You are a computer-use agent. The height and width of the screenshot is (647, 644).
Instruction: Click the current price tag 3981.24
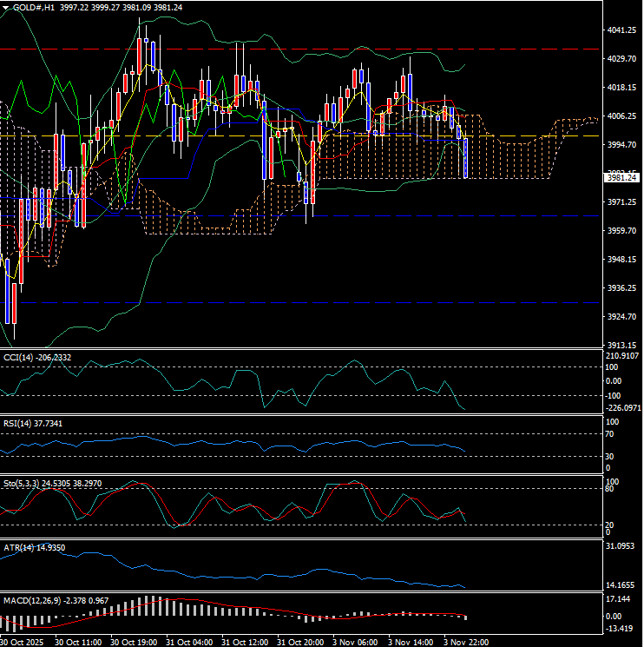click(x=621, y=177)
